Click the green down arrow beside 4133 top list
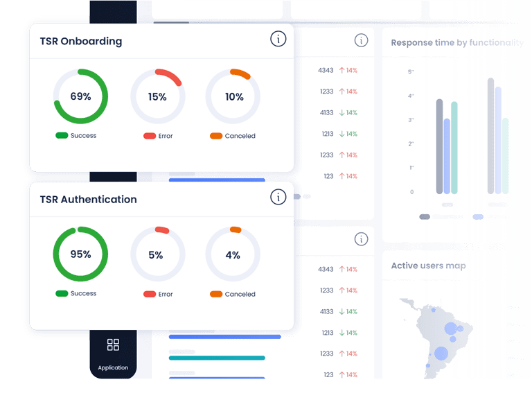 pos(342,113)
